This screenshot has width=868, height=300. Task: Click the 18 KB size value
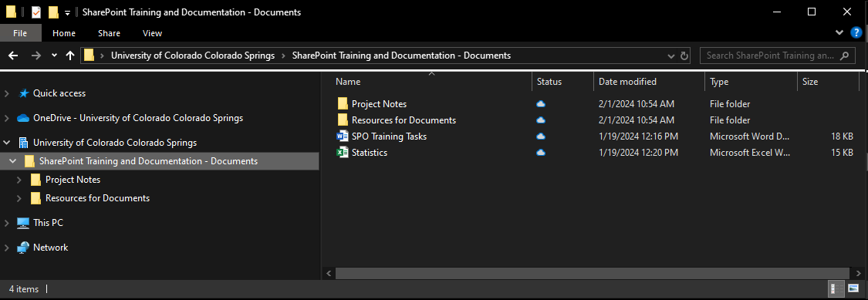coord(842,137)
